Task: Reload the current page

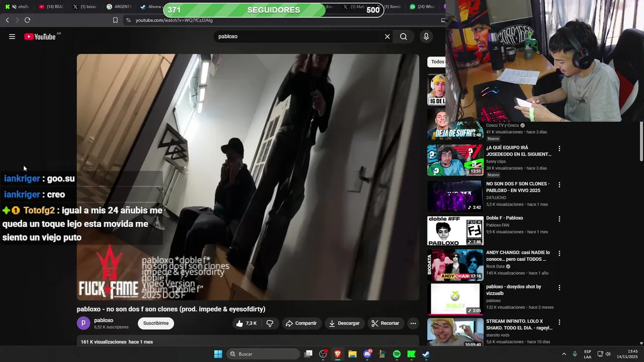Action: 27,20
